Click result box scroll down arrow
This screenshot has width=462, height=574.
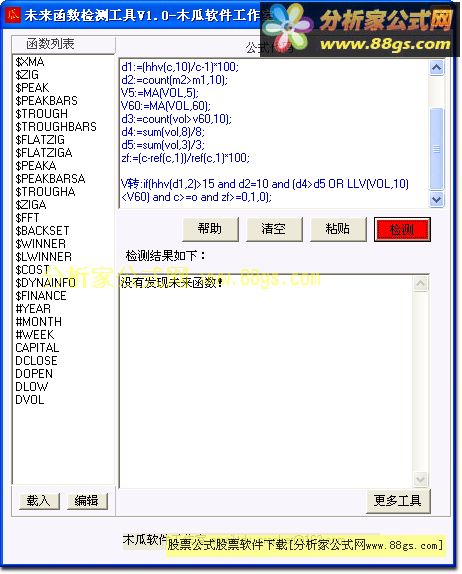point(421,479)
